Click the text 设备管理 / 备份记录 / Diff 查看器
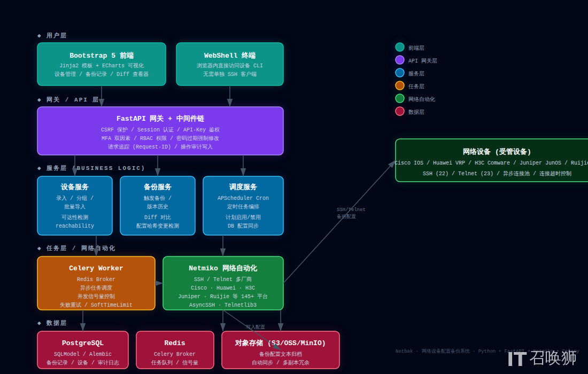The width and height of the screenshot is (588, 374). (102, 74)
